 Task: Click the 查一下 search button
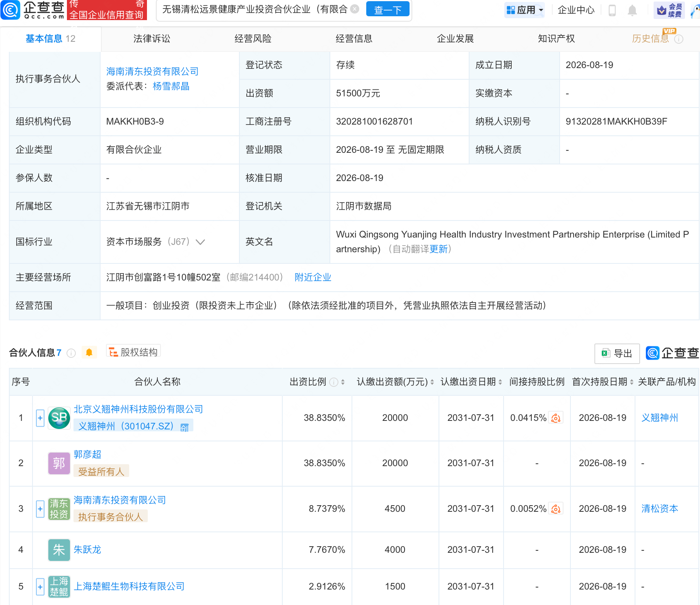pyautogui.click(x=388, y=9)
